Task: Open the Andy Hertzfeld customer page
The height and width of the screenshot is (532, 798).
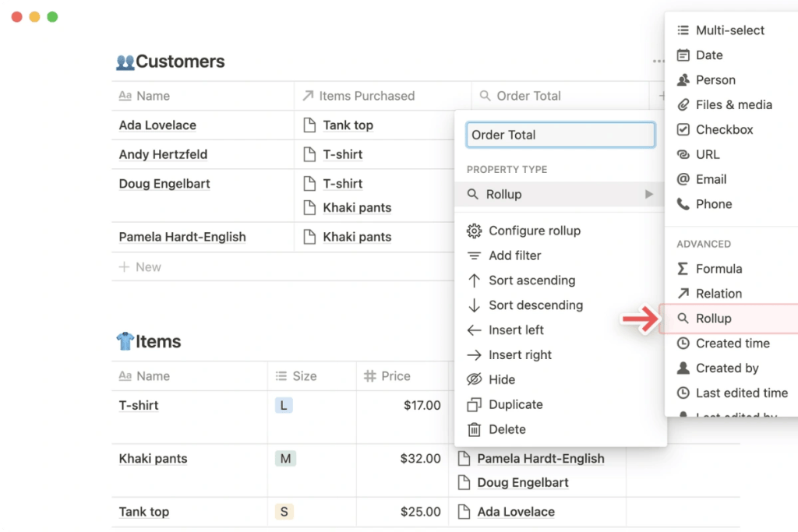Action: [x=163, y=154]
